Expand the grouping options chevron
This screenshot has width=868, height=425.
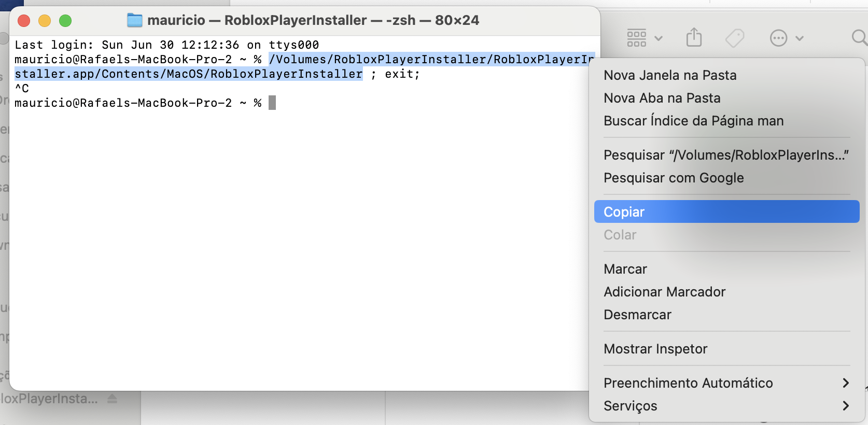[x=659, y=38]
